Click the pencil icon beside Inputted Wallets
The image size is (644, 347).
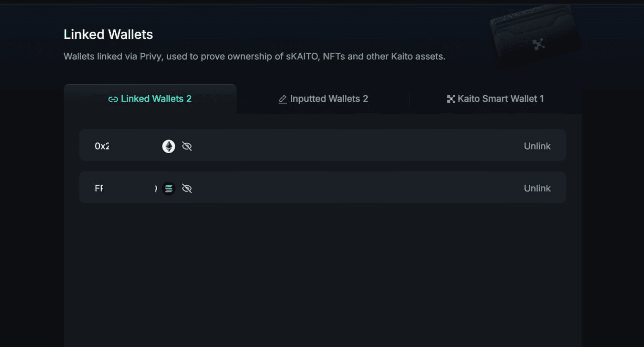(x=283, y=99)
